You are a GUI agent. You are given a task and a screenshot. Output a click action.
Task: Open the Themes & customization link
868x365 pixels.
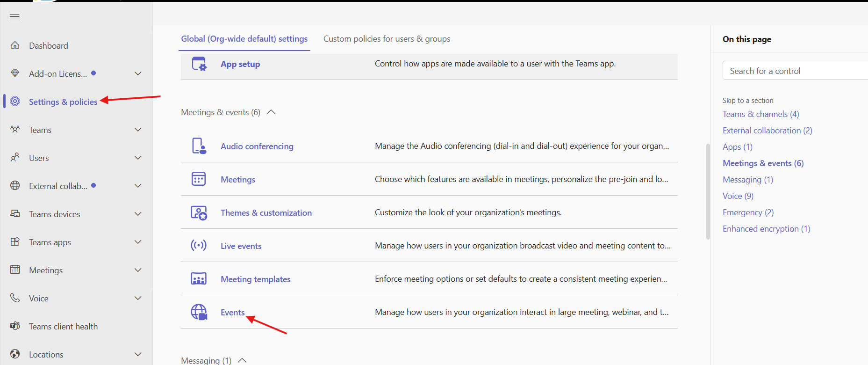(x=266, y=213)
